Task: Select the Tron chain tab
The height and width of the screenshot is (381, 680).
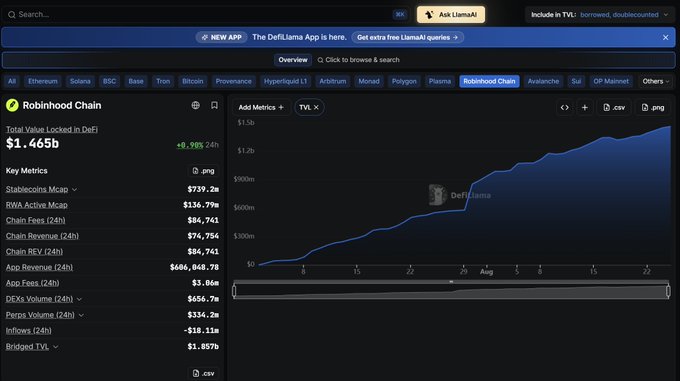Action: coord(163,81)
